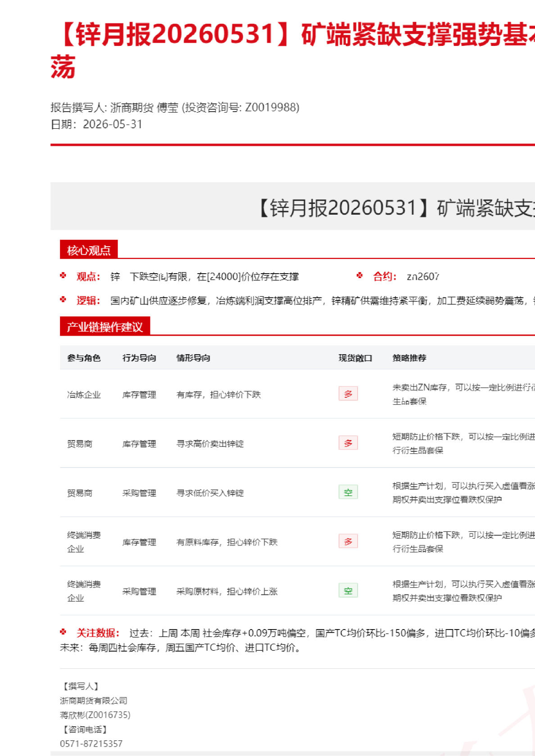Click the cell 有库存，担心锌价下跌

tap(218, 395)
